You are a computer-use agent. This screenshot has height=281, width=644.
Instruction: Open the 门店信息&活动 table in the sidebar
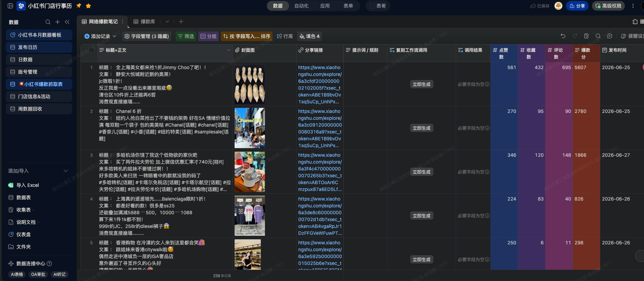39,97
